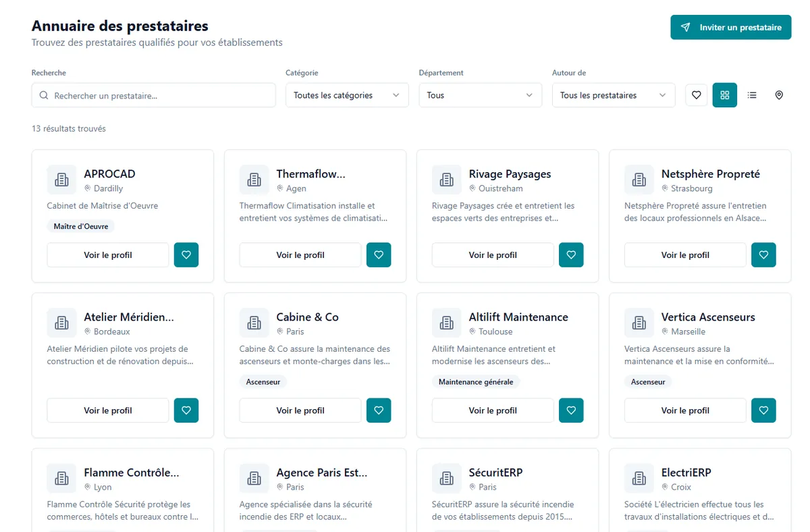Click the SécuritERP card title

(x=495, y=473)
